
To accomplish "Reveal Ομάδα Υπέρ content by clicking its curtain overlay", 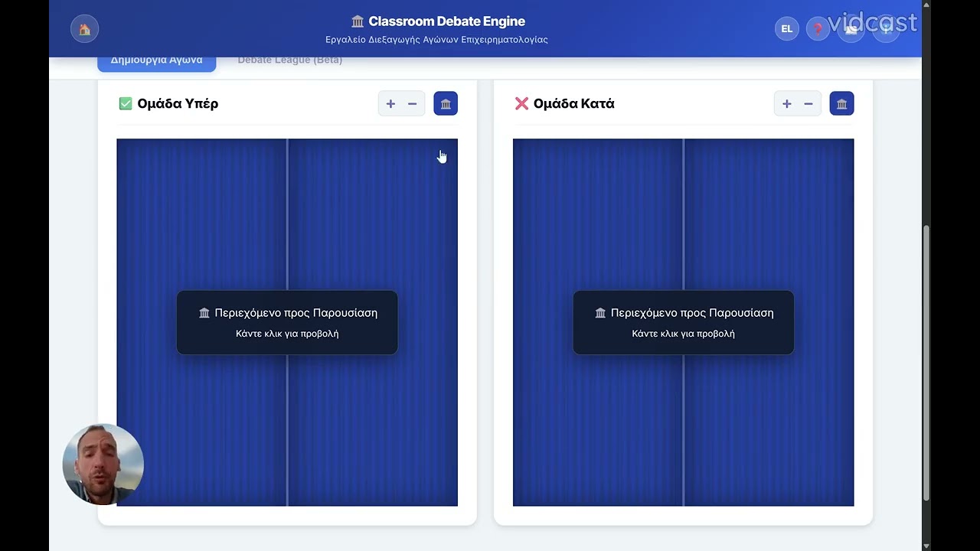I will [x=287, y=322].
